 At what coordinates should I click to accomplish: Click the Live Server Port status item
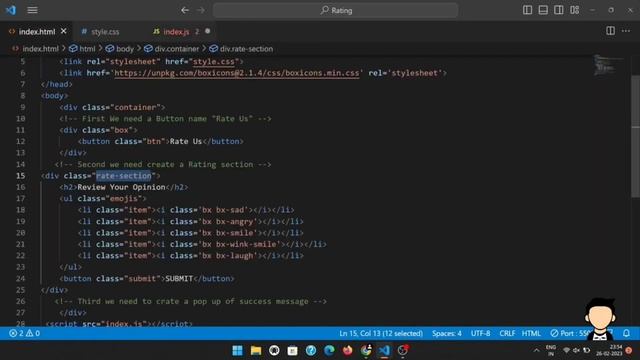(x=569, y=333)
